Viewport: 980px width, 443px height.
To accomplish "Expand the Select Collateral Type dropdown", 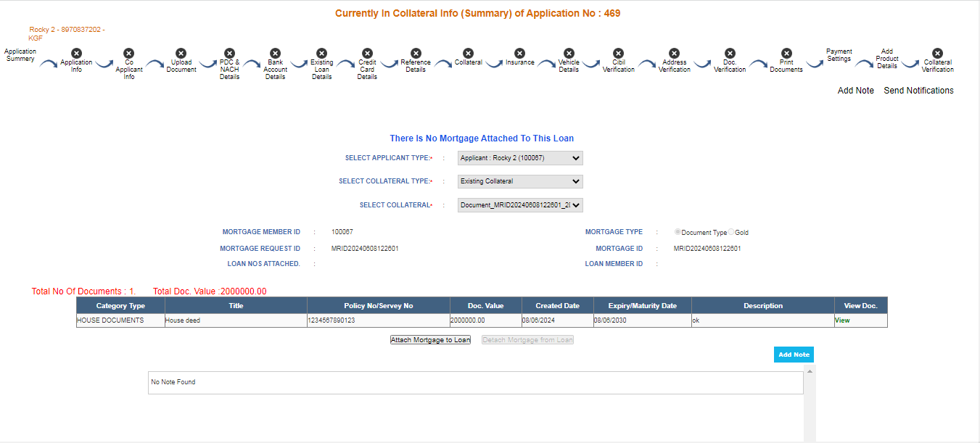I will point(520,181).
